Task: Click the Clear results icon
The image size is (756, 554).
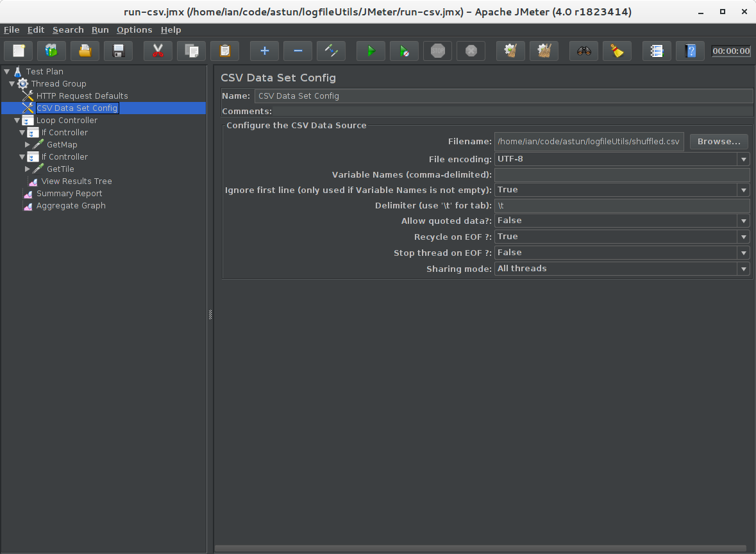Action: click(510, 51)
